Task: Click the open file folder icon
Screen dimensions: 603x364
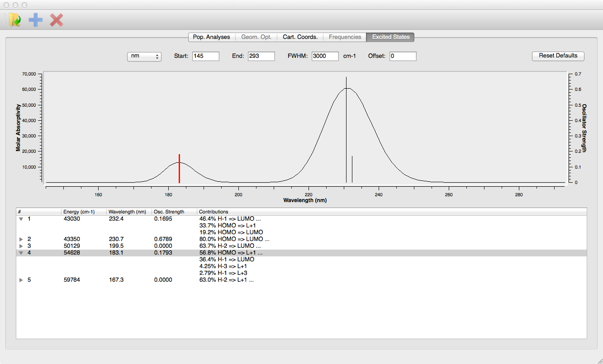Action: tap(15, 20)
